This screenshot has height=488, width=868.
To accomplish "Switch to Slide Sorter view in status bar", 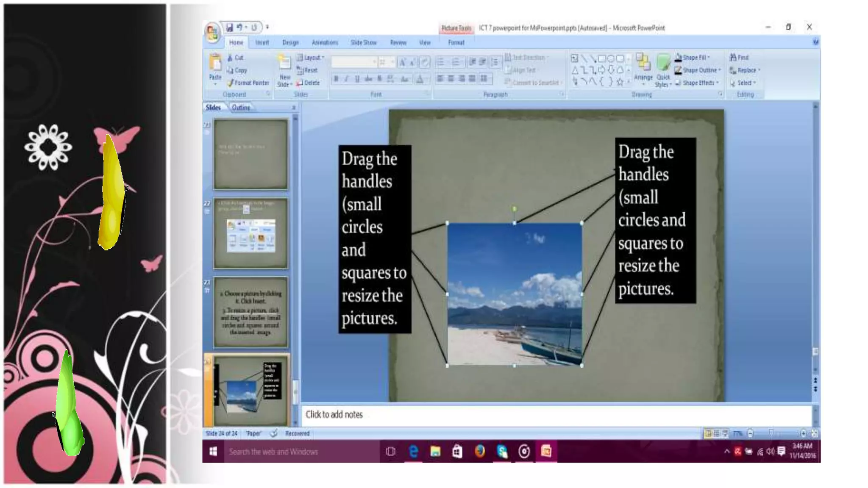I will click(716, 433).
